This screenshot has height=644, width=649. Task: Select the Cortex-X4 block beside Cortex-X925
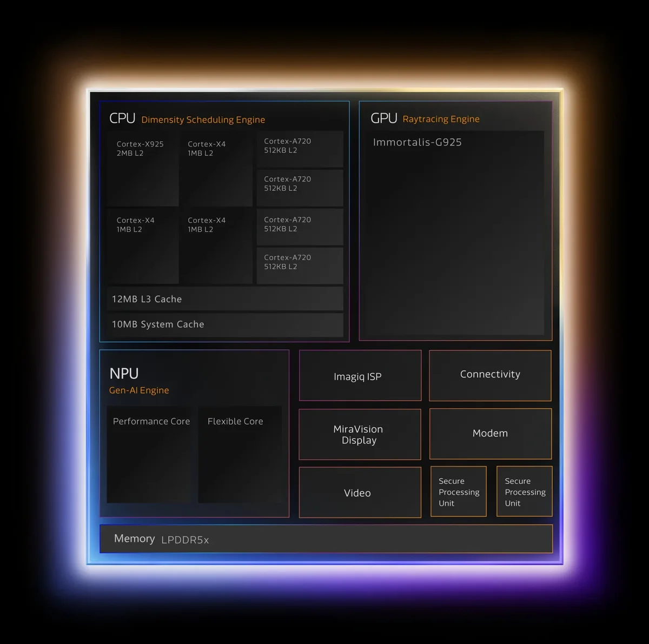tap(216, 169)
